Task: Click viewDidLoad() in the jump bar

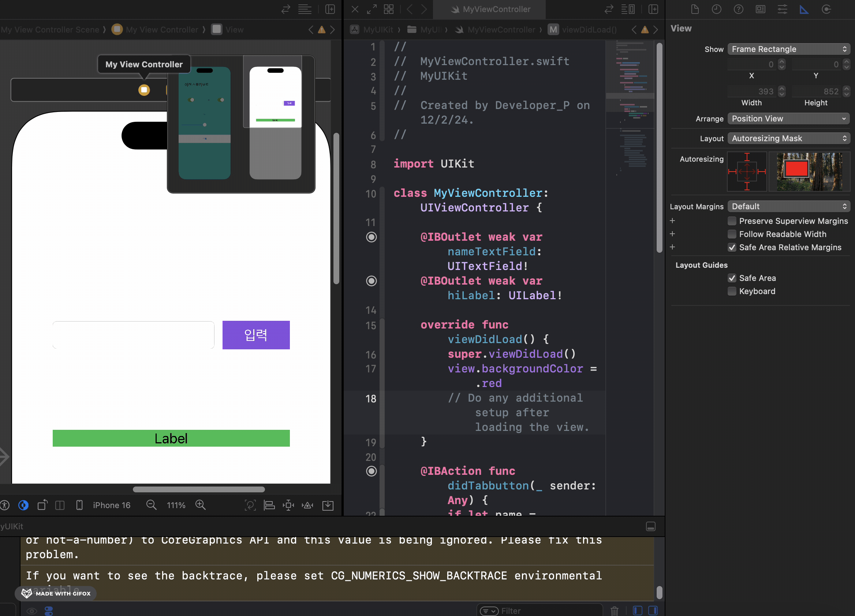Action: point(589,29)
